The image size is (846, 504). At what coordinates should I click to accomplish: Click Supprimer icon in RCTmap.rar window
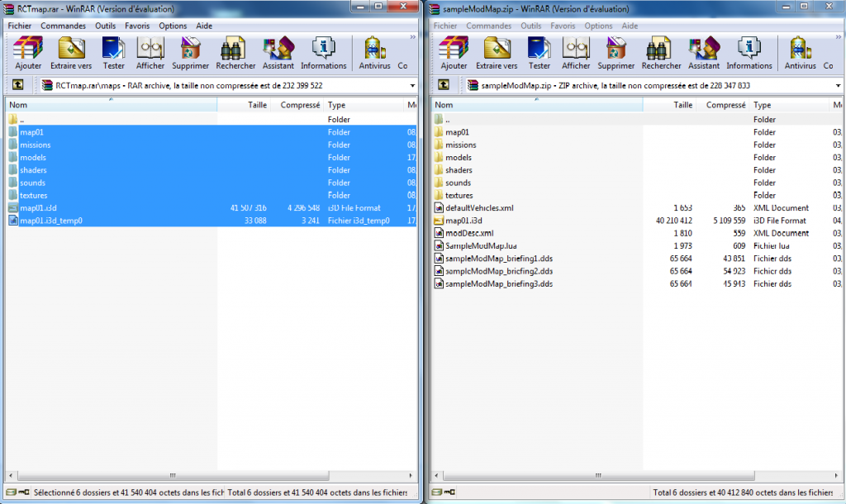tap(190, 53)
